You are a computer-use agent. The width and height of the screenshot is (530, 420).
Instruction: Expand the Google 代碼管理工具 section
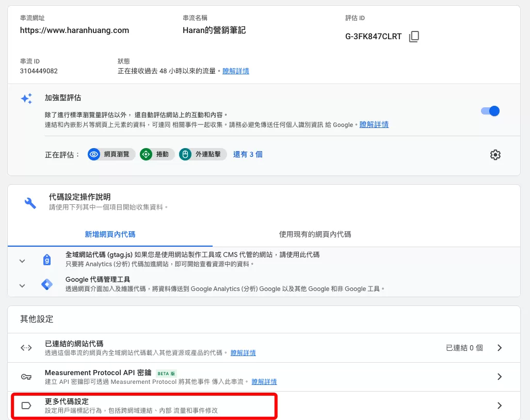tap(22, 285)
